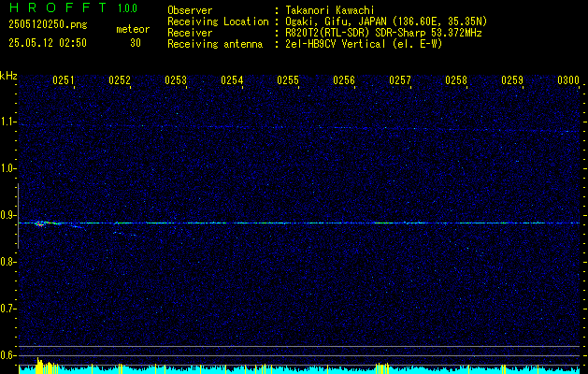Click the Receiving antenna field label

[x=215, y=44]
